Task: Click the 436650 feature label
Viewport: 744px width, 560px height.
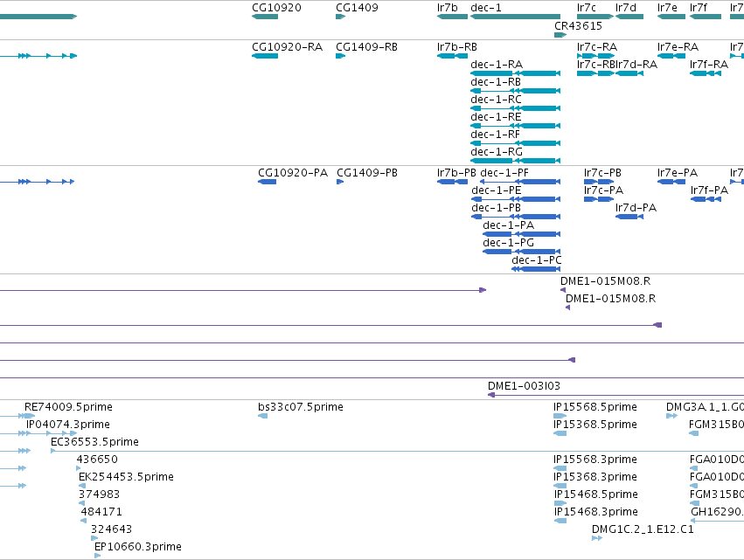Action: [97, 459]
